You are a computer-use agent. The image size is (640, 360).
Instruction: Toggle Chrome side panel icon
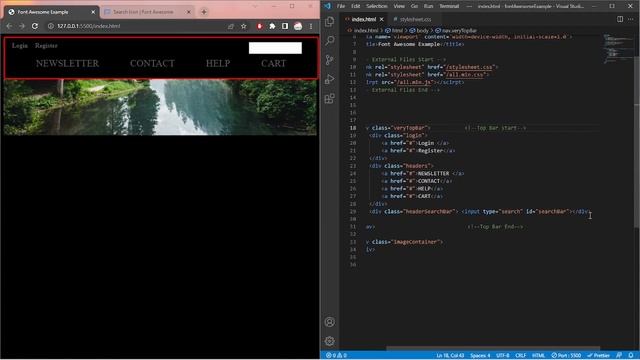coord(285,26)
